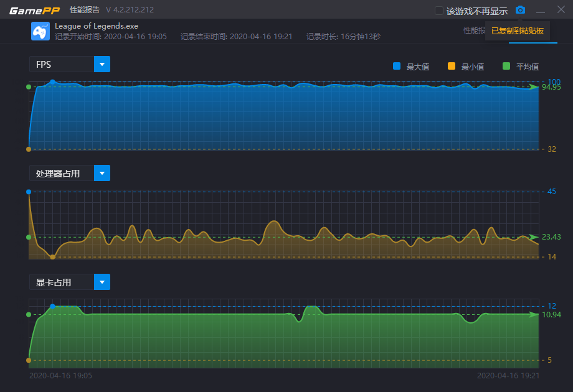
Task: Open the FPS metric dropdown
Action: click(x=102, y=64)
